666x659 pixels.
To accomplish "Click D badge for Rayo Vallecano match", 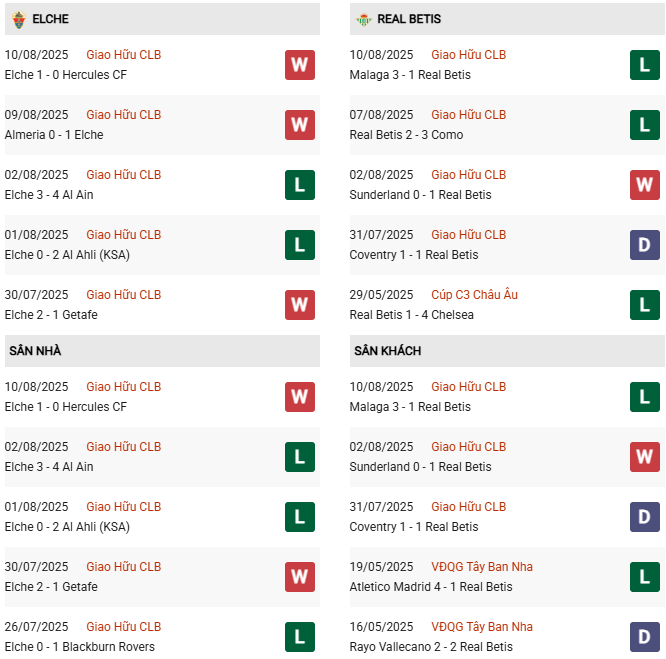I will 644,637.
